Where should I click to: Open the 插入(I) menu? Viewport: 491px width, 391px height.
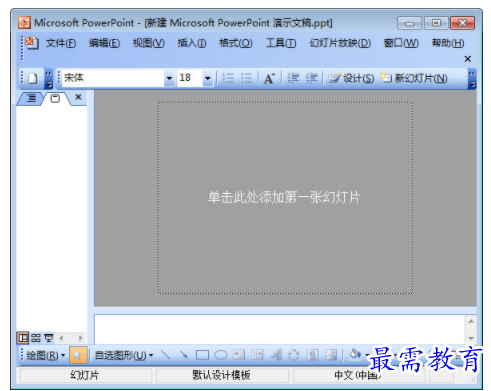pyautogui.click(x=192, y=43)
